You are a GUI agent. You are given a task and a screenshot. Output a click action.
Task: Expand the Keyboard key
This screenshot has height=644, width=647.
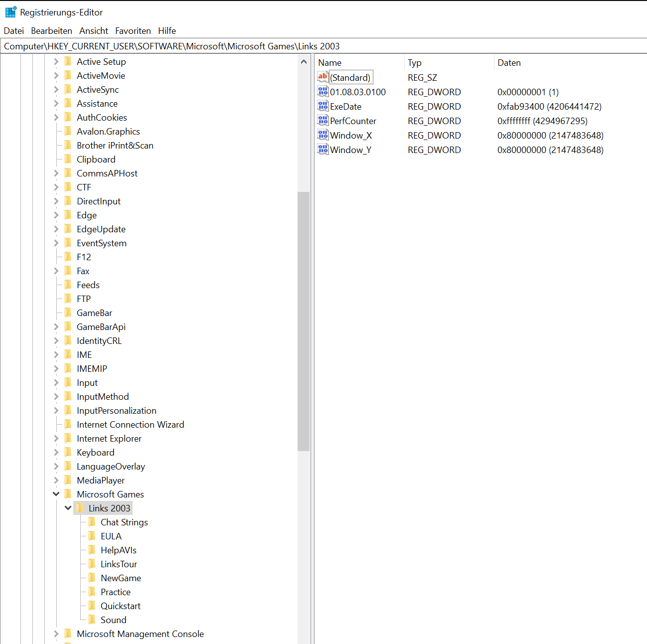point(56,452)
